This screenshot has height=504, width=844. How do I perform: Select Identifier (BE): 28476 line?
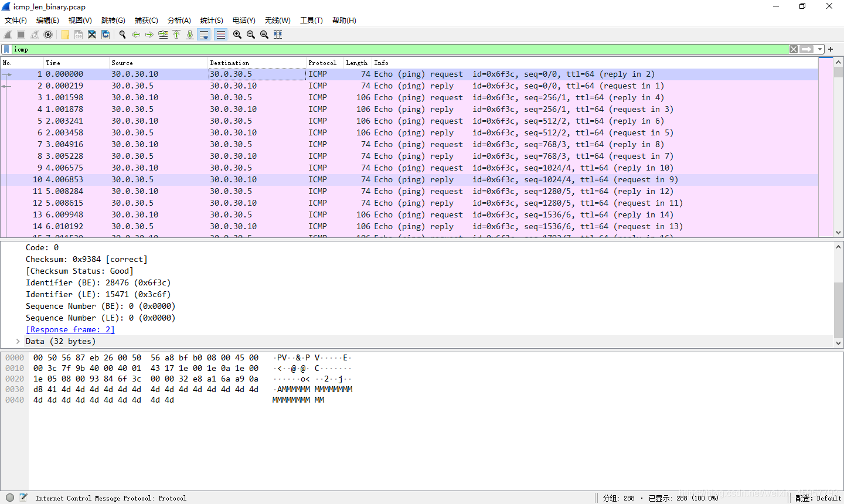point(98,282)
